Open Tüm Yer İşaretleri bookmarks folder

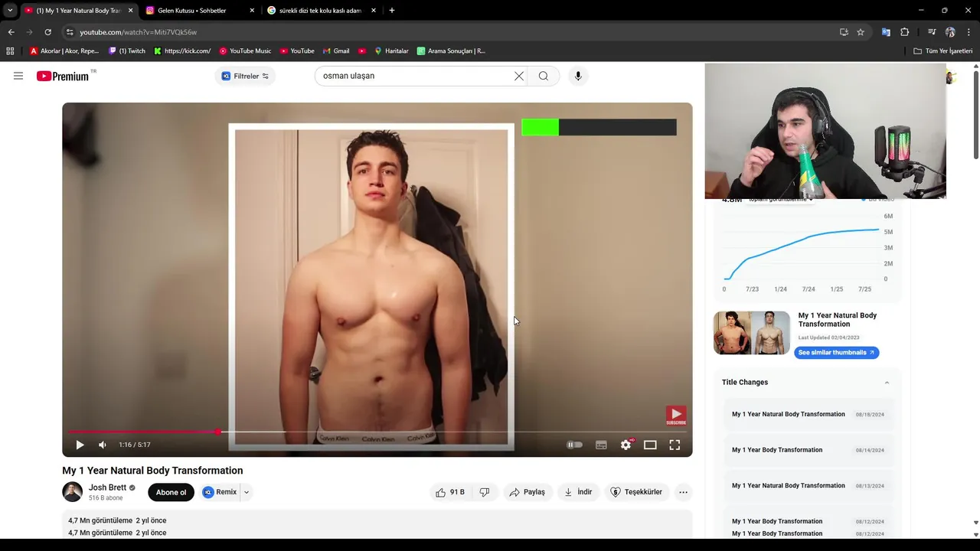click(x=943, y=51)
